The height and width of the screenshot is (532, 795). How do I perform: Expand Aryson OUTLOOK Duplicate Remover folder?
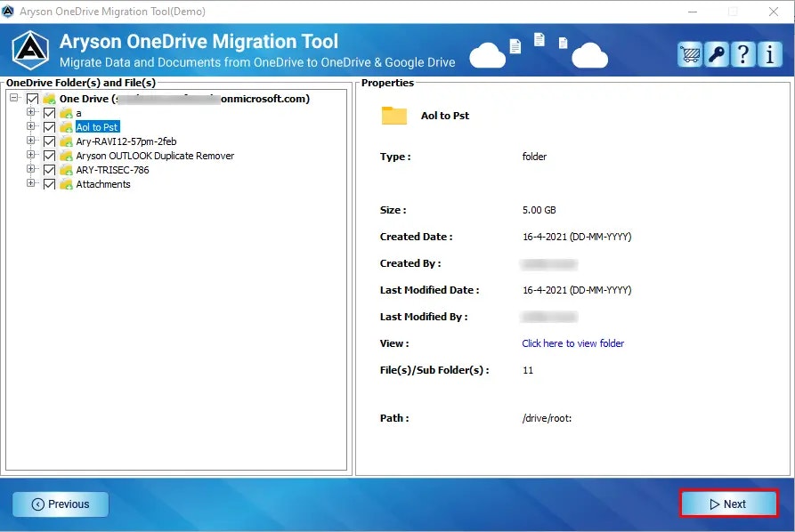coord(31,154)
